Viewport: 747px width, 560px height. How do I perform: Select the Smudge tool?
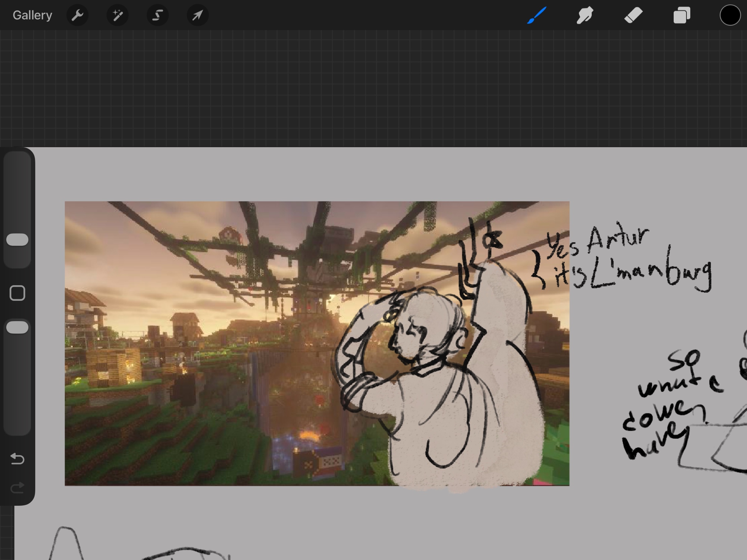tap(585, 15)
